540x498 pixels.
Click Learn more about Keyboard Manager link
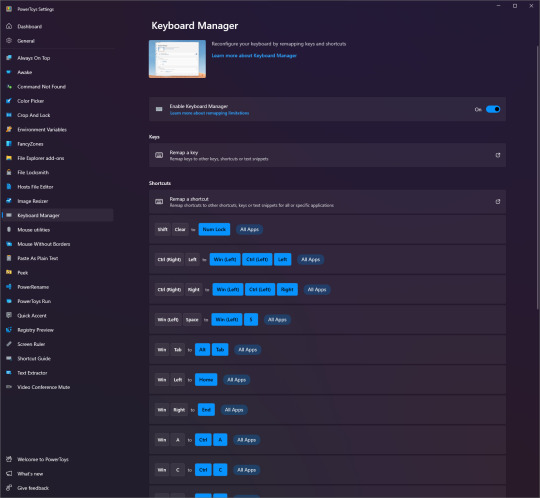[254, 55]
